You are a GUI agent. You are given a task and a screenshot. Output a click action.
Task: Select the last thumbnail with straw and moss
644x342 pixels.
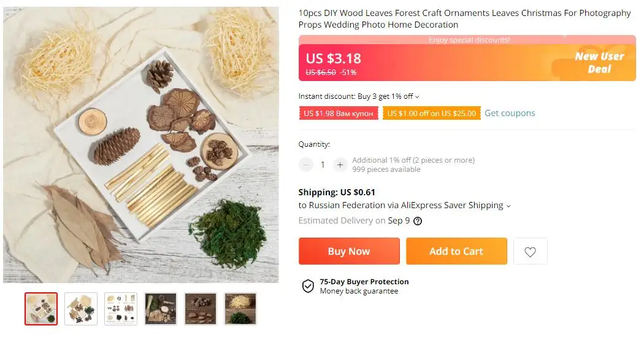(x=240, y=308)
